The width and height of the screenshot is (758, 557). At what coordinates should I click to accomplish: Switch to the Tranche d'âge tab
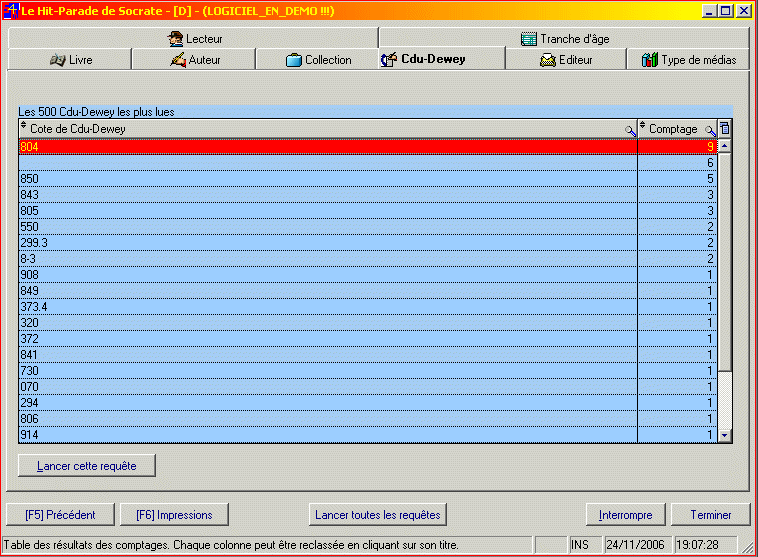(x=564, y=38)
